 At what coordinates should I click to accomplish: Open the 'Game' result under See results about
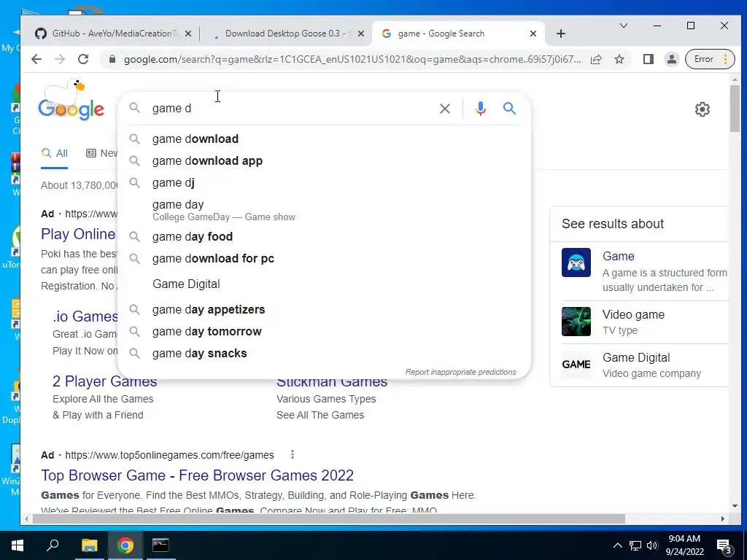[x=618, y=256]
